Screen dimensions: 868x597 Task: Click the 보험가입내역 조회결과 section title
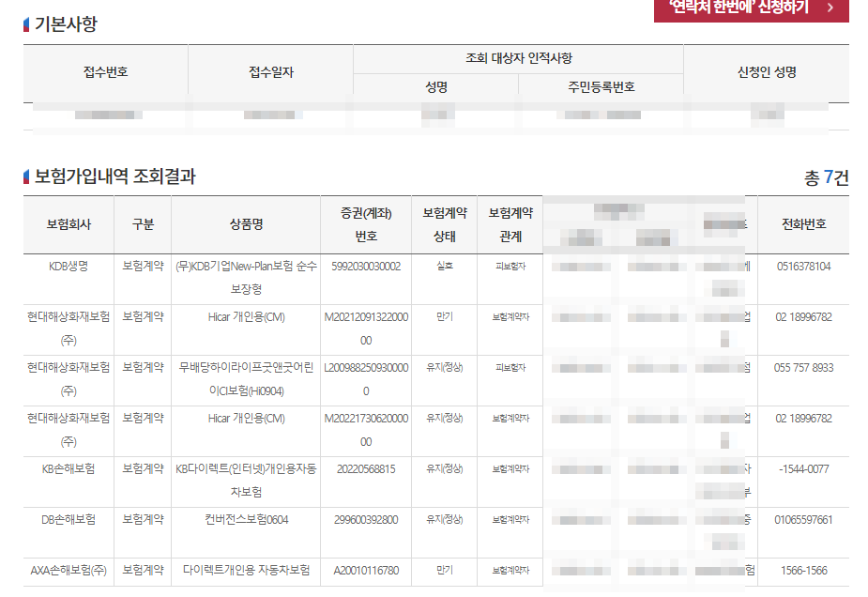pyautogui.click(x=114, y=176)
